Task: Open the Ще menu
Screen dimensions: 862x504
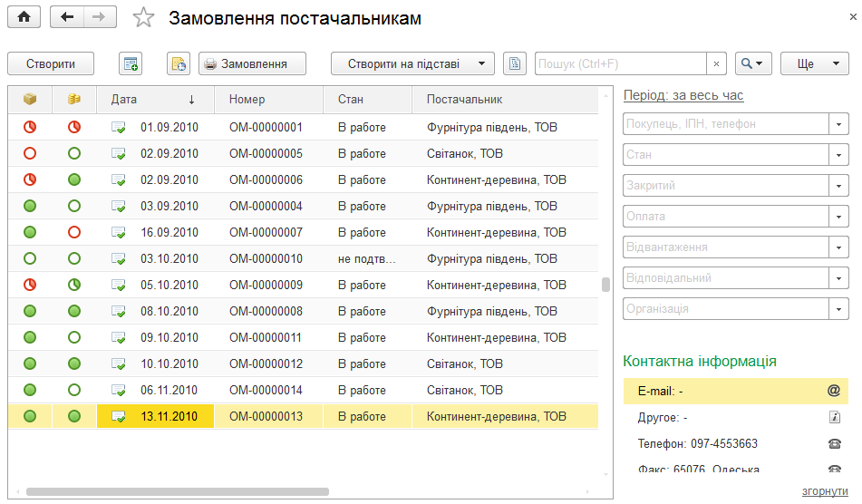Action: click(x=815, y=63)
